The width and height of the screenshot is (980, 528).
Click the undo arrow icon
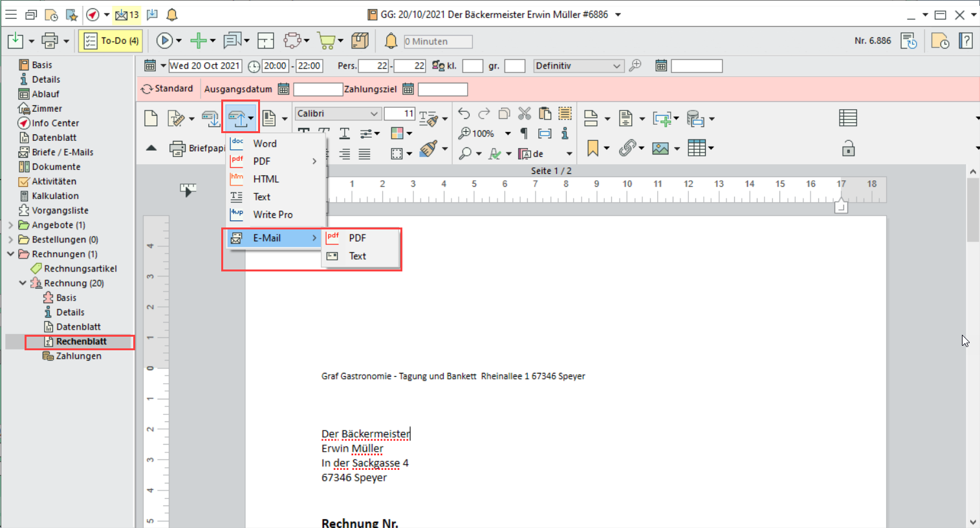(464, 114)
